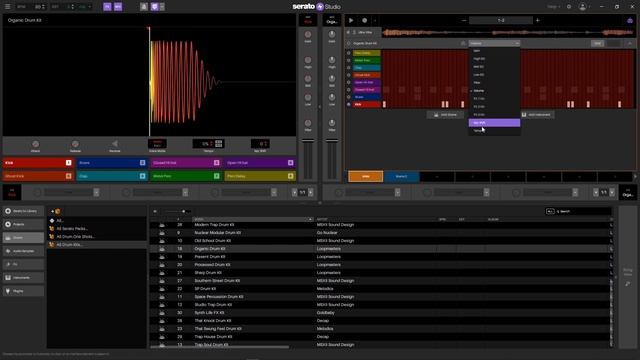The width and height of the screenshot is (640, 360).
Task: Open the automation parameter dropdown
Action: (494, 43)
